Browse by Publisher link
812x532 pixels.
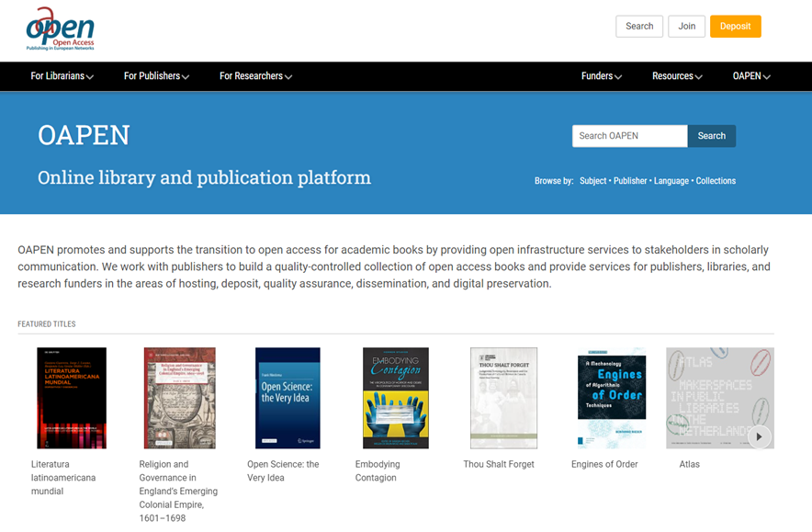pos(630,181)
